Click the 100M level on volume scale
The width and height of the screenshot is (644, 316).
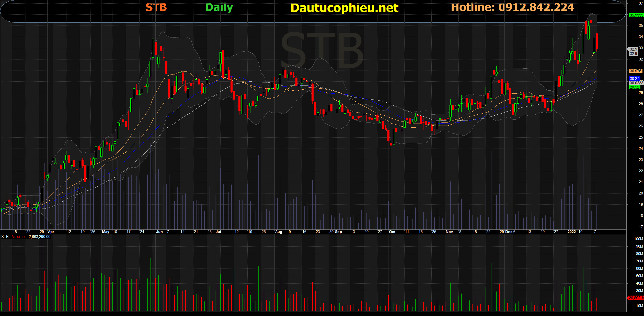[638, 239]
